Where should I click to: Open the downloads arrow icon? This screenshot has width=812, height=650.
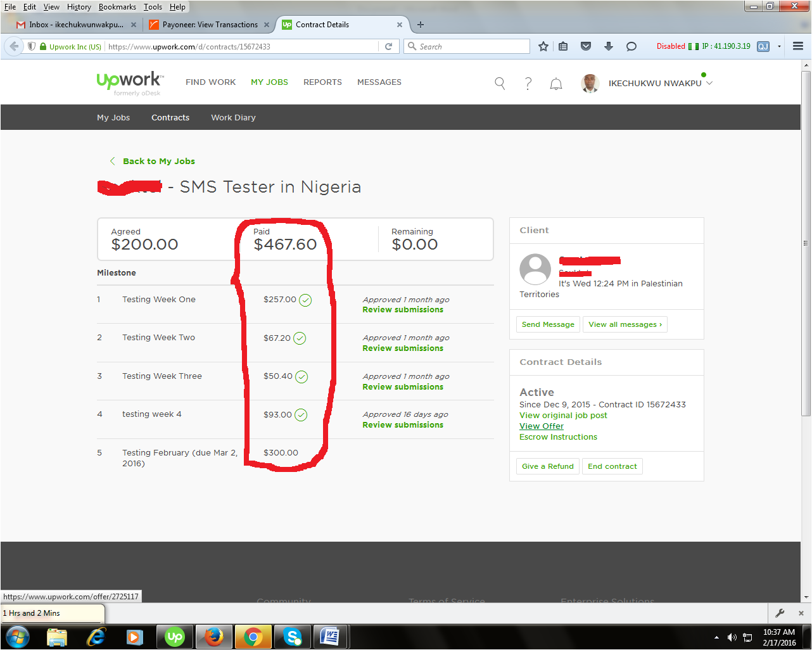pos(609,46)
